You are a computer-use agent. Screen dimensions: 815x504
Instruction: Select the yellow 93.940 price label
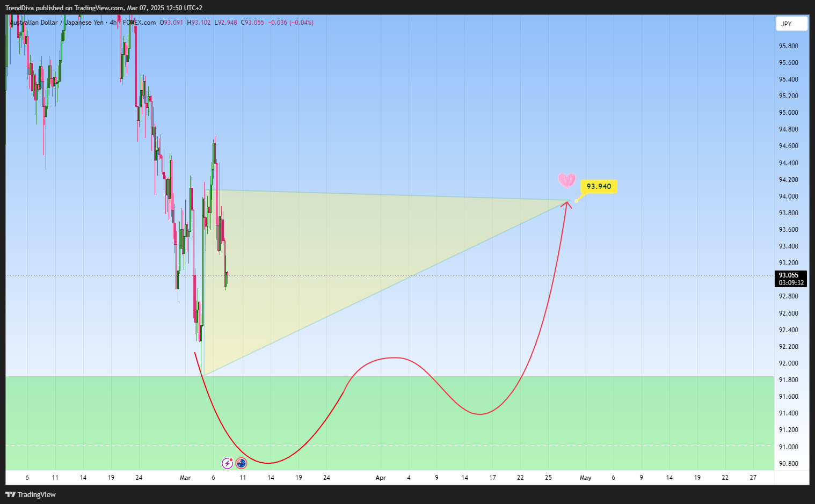[x=599, y=186]
